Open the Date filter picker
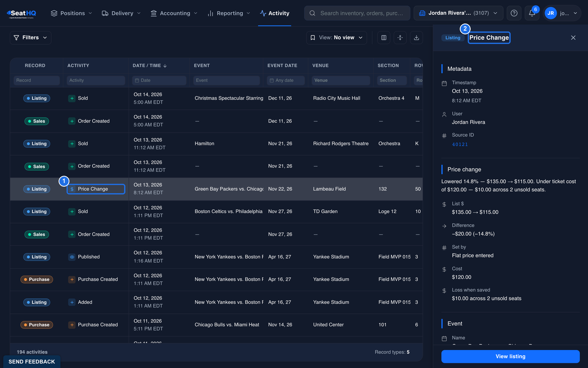Viewport: 588px width, 368px height. 159,80
